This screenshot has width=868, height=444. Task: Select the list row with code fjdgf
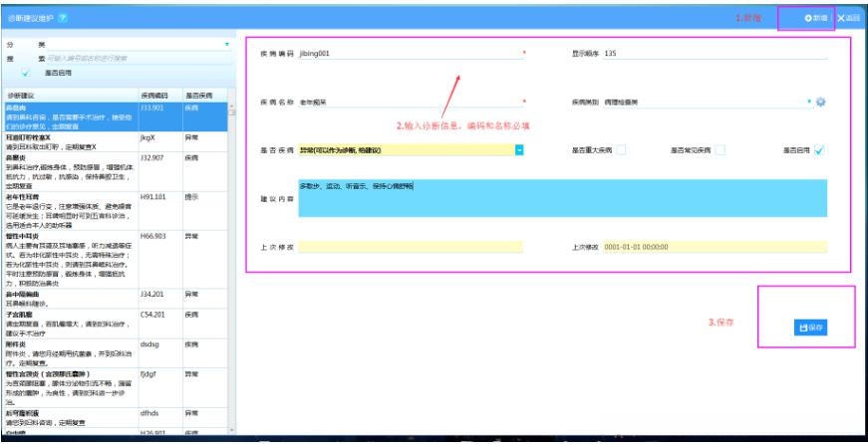116,388
